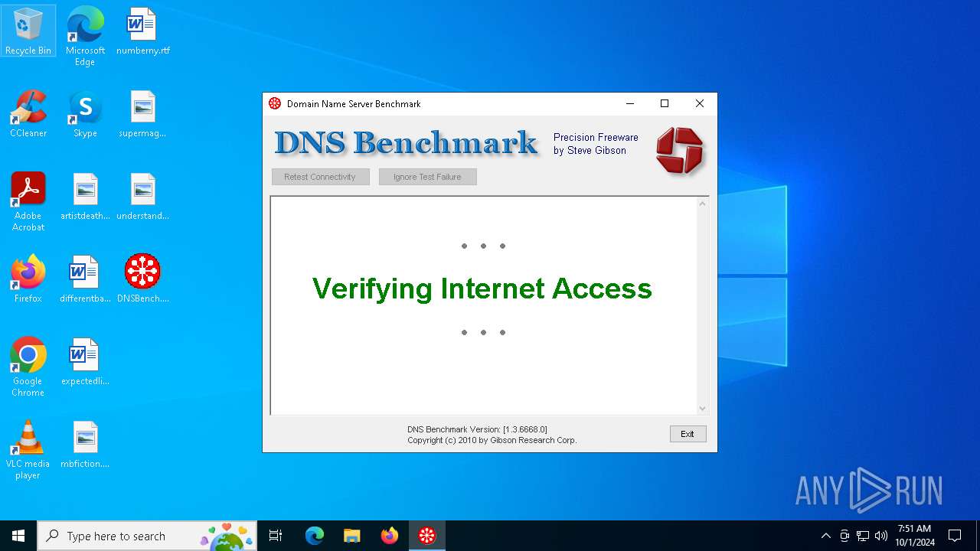Open File Explorer from the taskbar

click(x=352, y=536)
